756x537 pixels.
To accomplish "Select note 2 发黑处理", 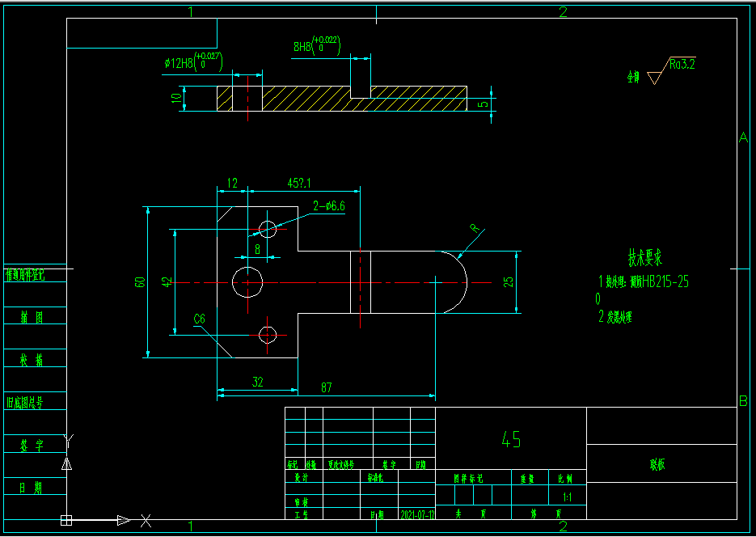I will point(615,317).
